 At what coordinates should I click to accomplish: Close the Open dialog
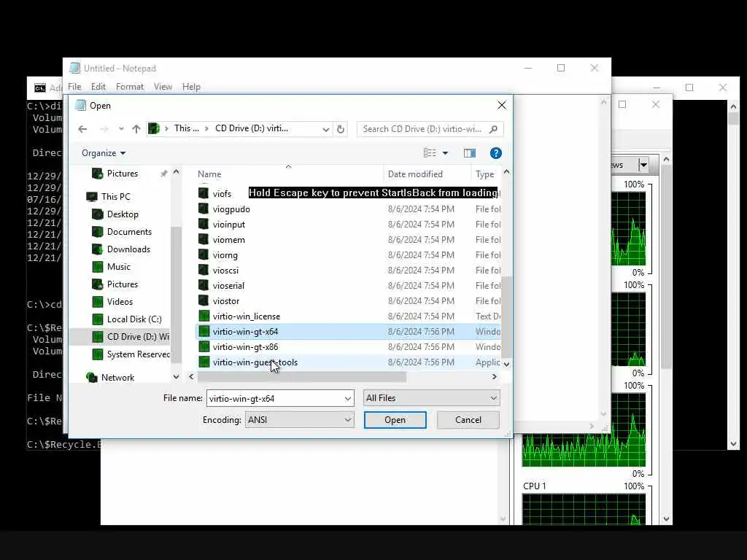pyautogui.click(x=502, y=105)
